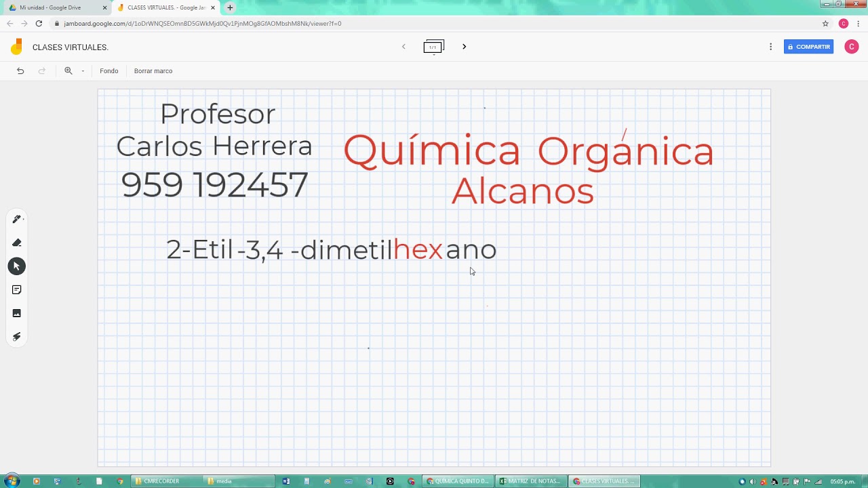Click the jam title CLASES VIRTUALES
The image size is (868, 488).
[71, 47]
